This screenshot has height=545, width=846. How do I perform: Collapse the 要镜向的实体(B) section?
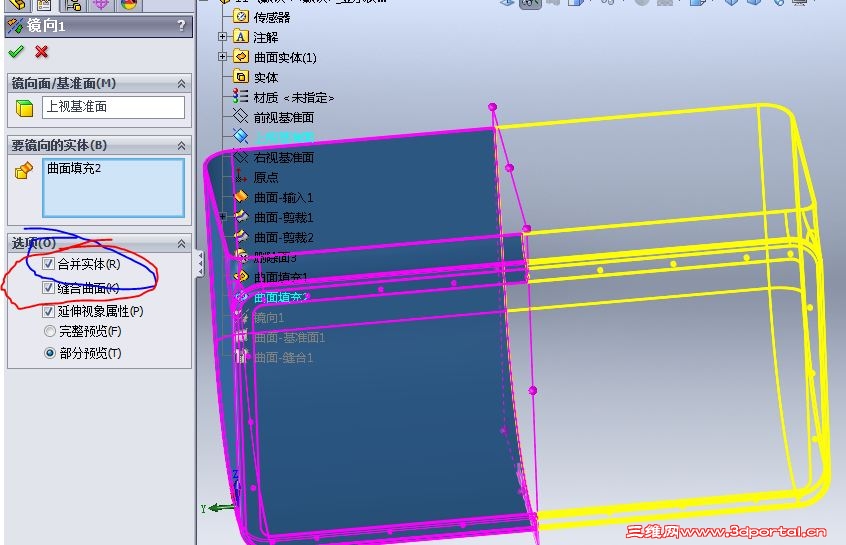coord(181,146)
